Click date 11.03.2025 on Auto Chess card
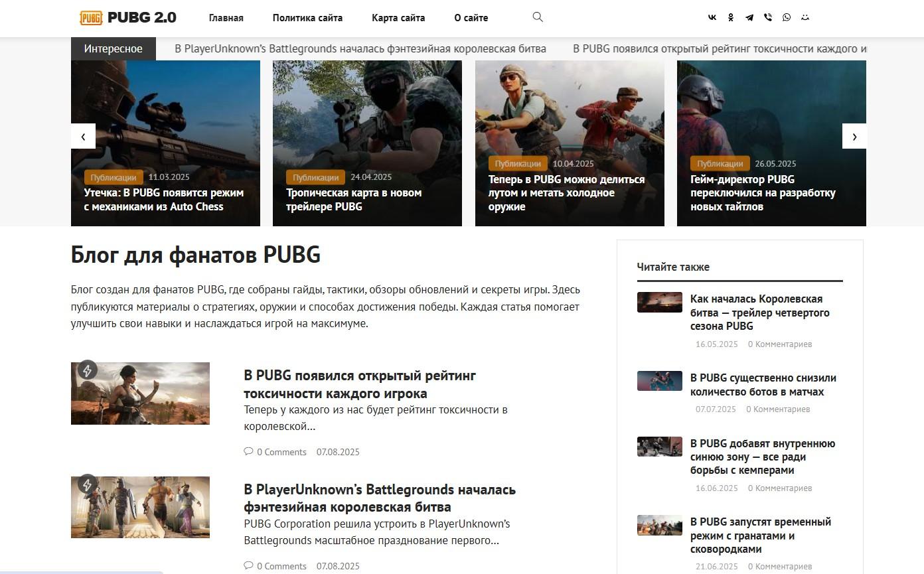The height and width of the screenshot is (574, 924). (x=169, y=177)
